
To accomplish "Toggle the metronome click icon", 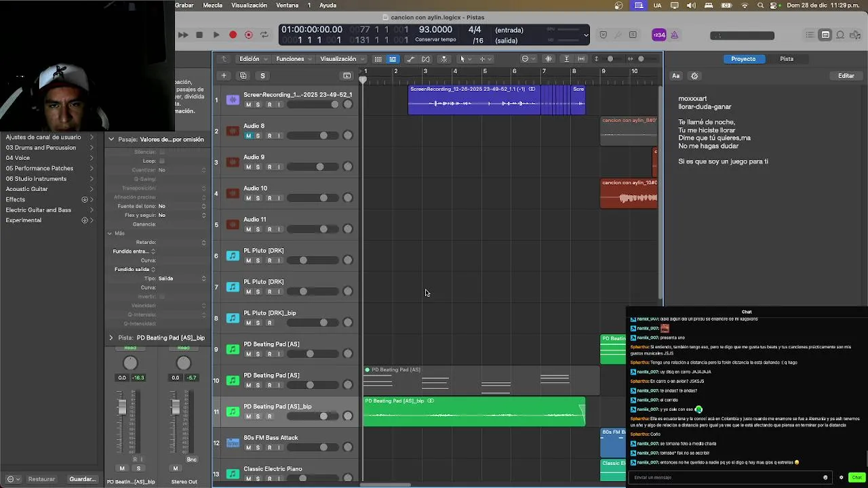I will [x=675, y=35].
